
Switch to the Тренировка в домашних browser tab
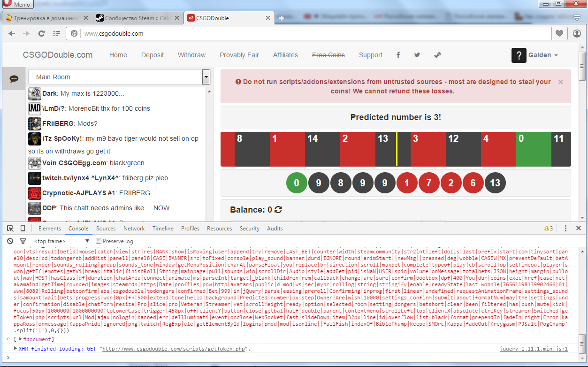click(x=46, y=18)
